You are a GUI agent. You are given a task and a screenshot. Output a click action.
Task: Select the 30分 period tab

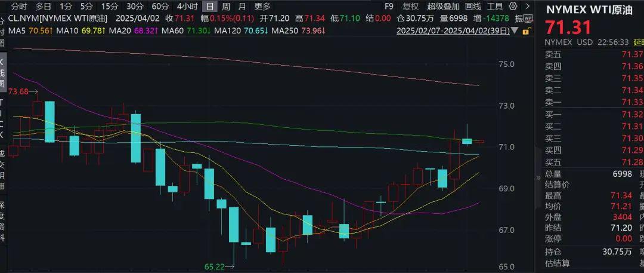coord(135,6)
